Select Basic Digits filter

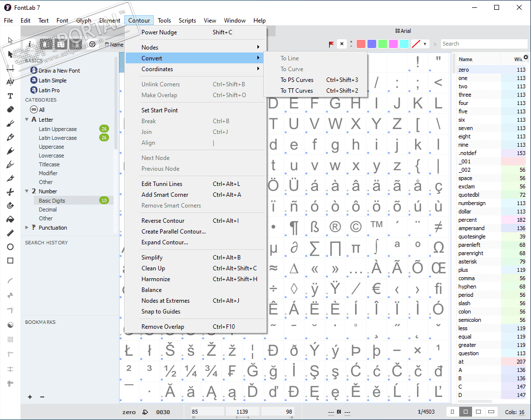coord(73,201)
